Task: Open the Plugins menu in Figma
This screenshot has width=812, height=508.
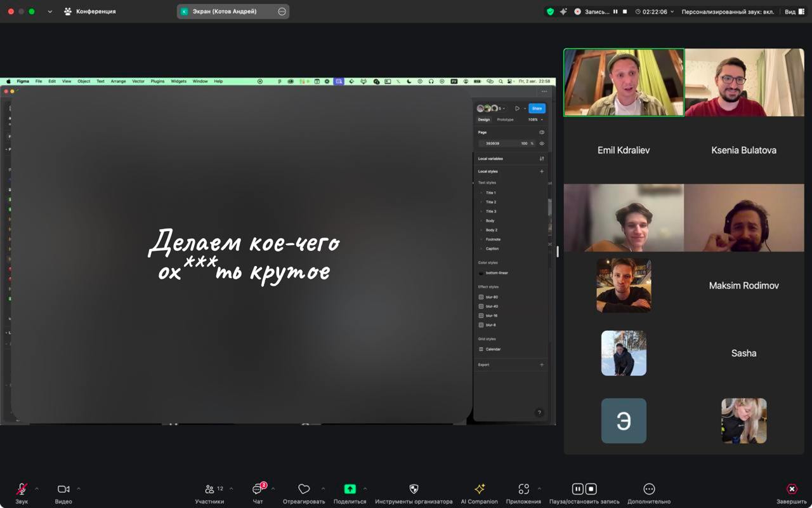Action: coord(157,81)
